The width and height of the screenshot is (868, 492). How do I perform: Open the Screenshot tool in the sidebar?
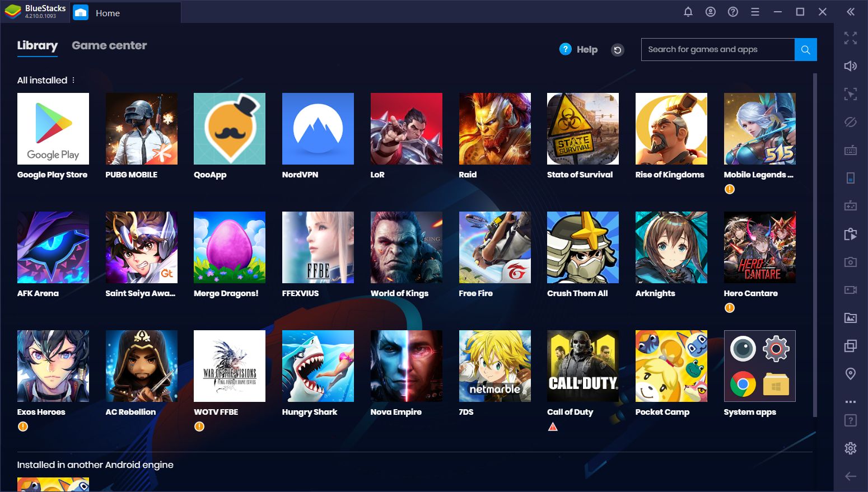click(850, 261)
